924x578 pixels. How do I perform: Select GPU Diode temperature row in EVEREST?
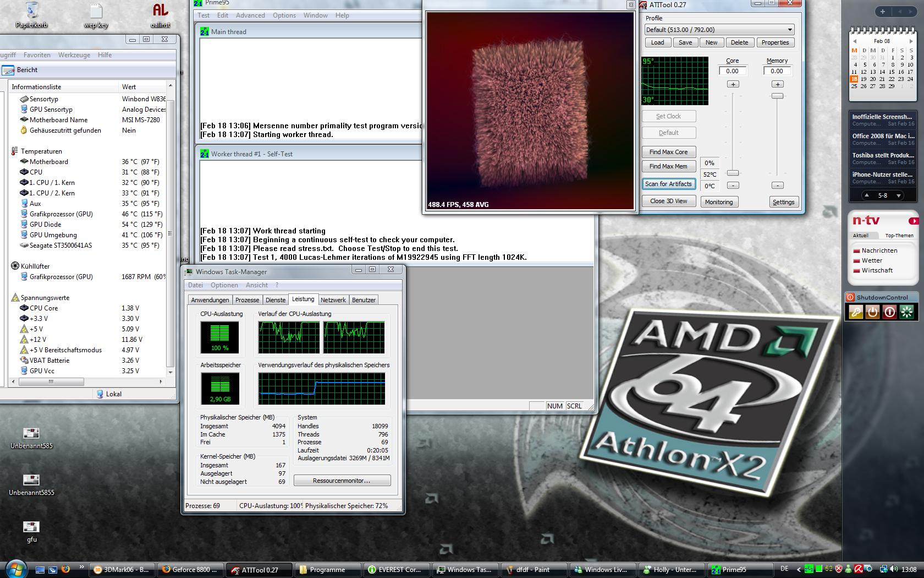click(88, 225)
